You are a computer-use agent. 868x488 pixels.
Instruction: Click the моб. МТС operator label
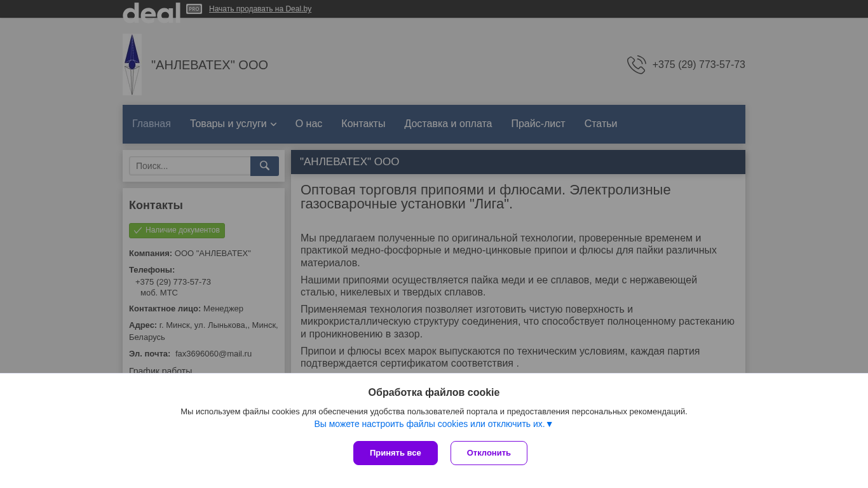click(x=159, y=292)
